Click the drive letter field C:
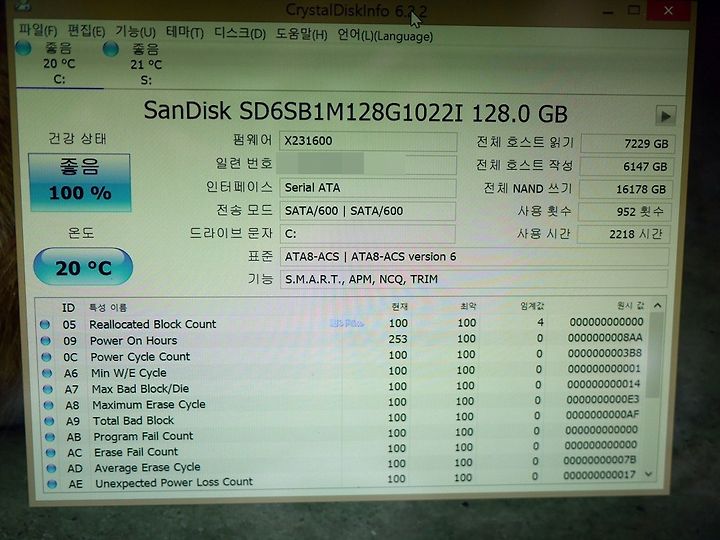 tap(367, 234)
